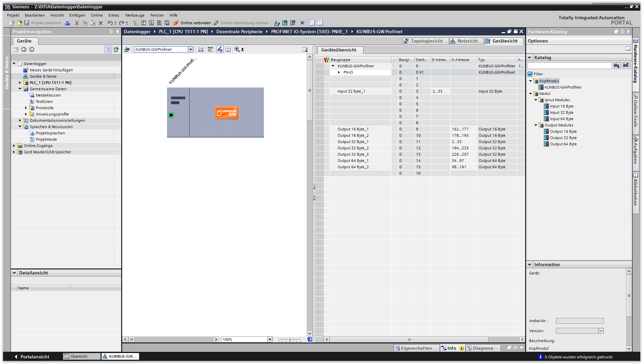Click the open project icon
The width and height of the screenshot is (643, 364).
[x=19, y=23]
